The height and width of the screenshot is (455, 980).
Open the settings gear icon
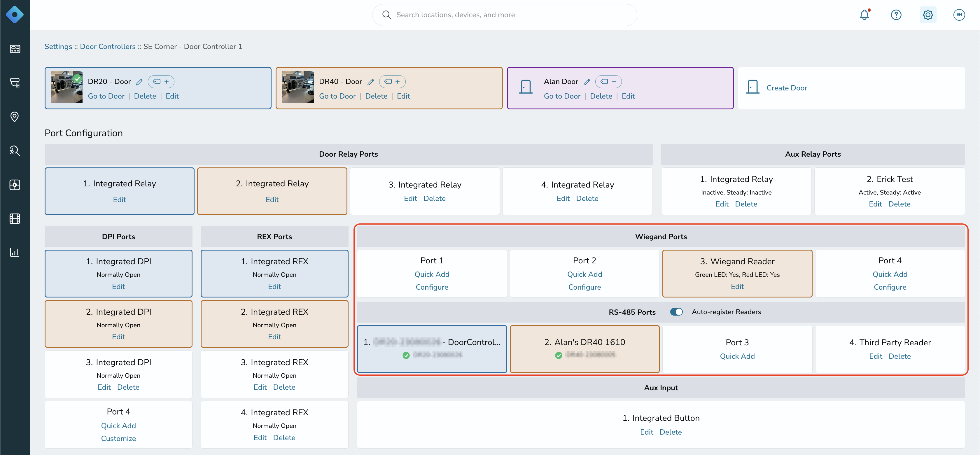pyautogui.click(x=928, y=15)
